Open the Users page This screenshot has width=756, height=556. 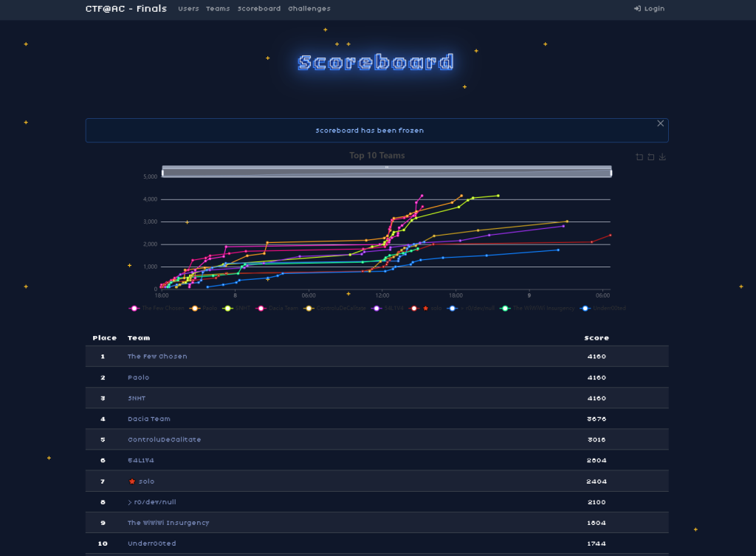pos(188,9)
